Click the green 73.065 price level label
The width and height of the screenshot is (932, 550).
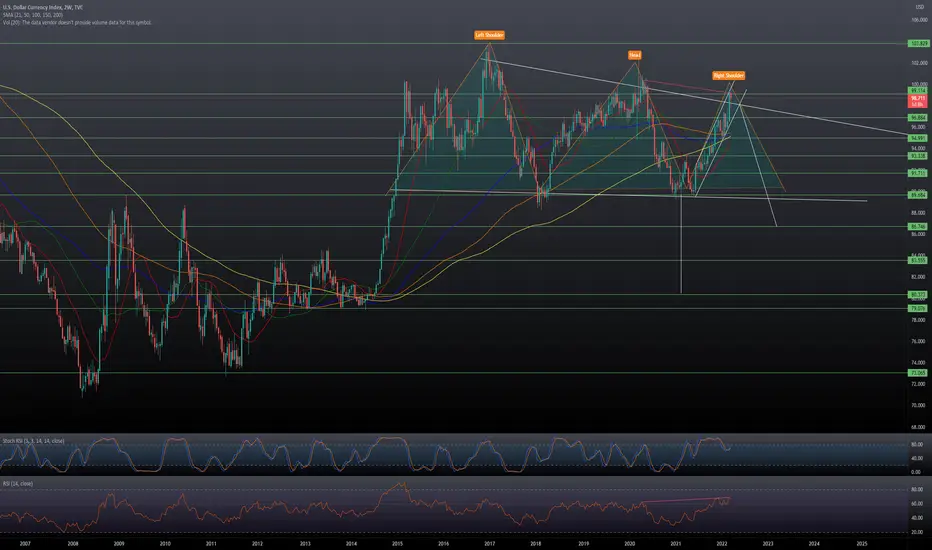pos(918,373)
